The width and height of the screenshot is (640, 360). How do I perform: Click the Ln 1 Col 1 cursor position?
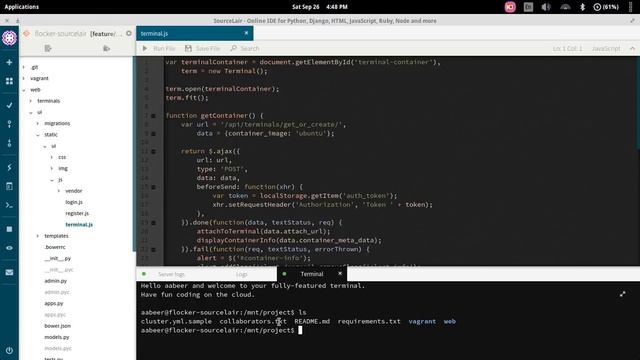(567, 49)
